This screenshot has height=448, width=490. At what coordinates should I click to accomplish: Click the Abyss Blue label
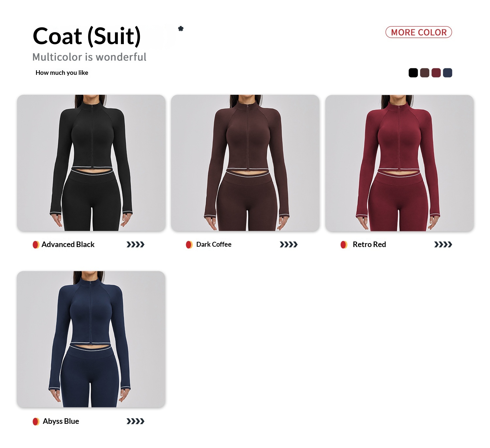click(61, 421)
